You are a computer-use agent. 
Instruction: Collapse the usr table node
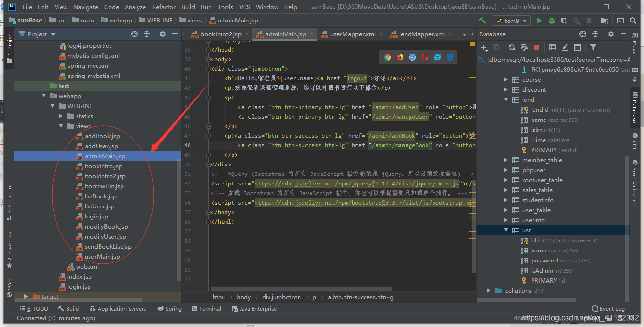[x=506, y=230]
